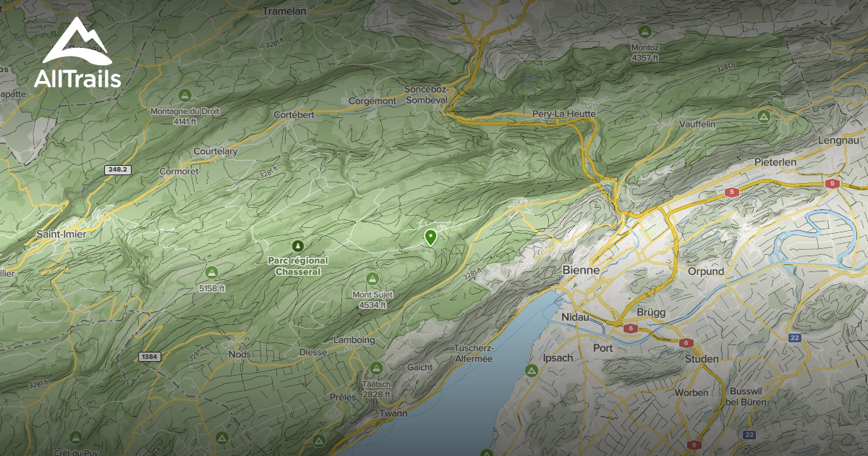Click the Tätsch summit marker
868x456 pixels.
[x=376, y=368]
